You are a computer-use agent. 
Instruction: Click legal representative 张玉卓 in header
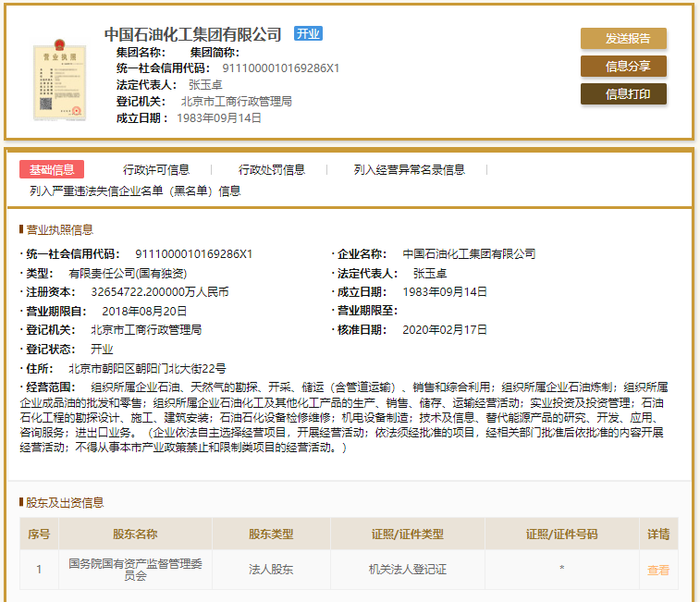pos(205,85)
